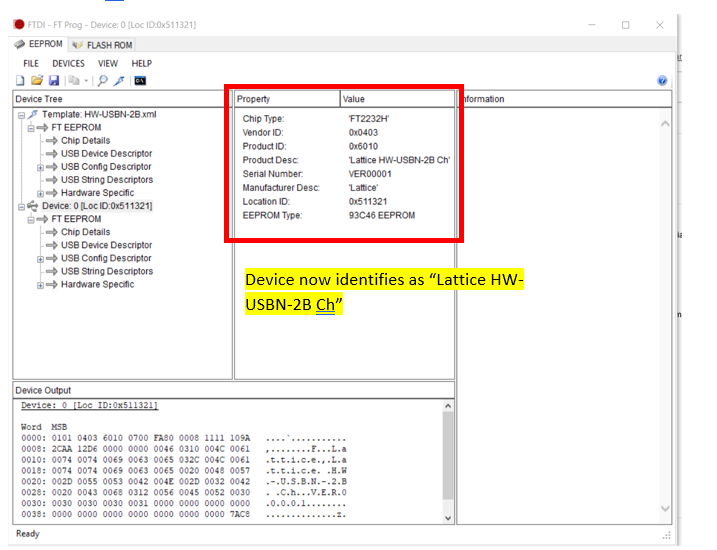Click the Product ID value 0x6010
717x550 pixels.
[x=363, y=146]
